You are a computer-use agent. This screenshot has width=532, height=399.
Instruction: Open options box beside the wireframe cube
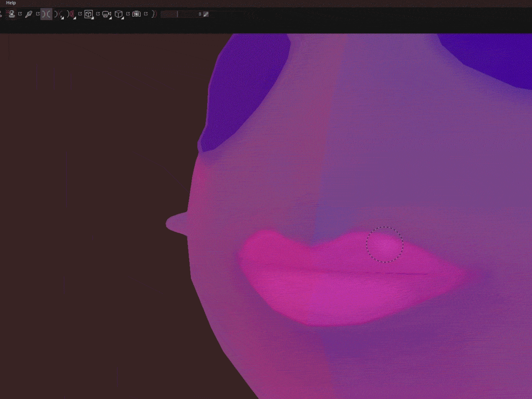click(x=128, y=14)
